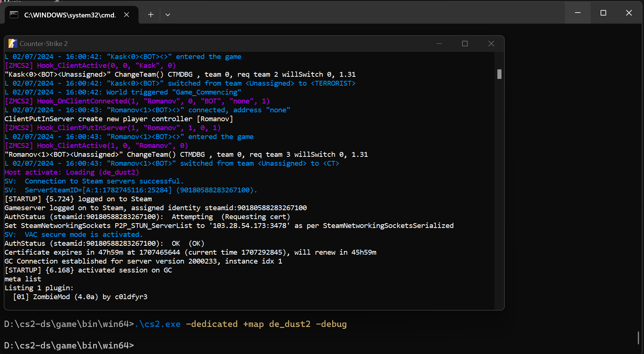Screen dimensions: 644x354
Task: Click Romanov 'switched from team' to CT line
Action: pos(172,163)
